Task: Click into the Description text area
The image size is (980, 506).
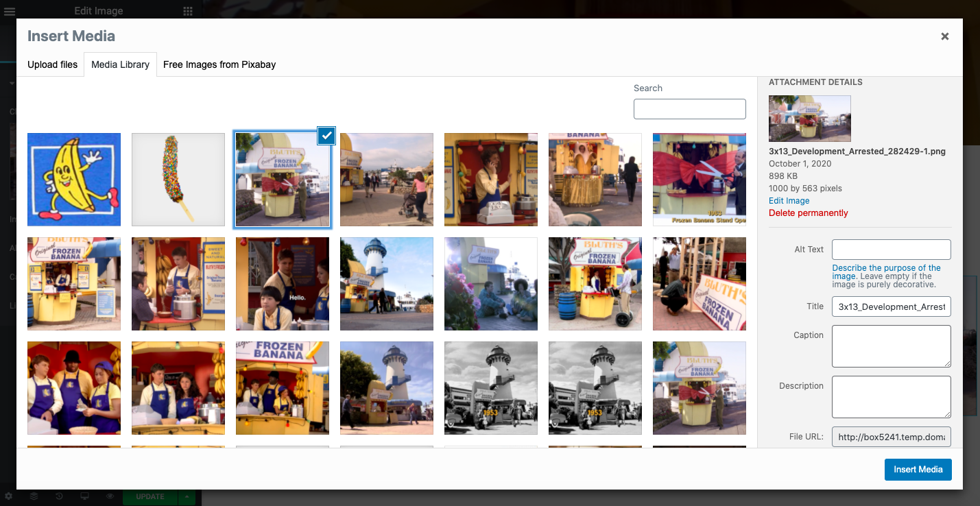Action: click(892, 397)
